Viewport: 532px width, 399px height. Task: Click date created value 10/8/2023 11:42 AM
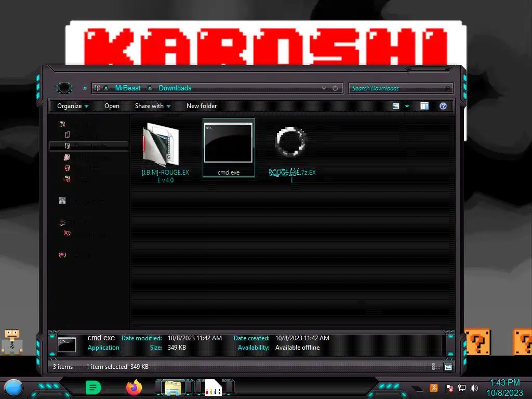(302, 338)
